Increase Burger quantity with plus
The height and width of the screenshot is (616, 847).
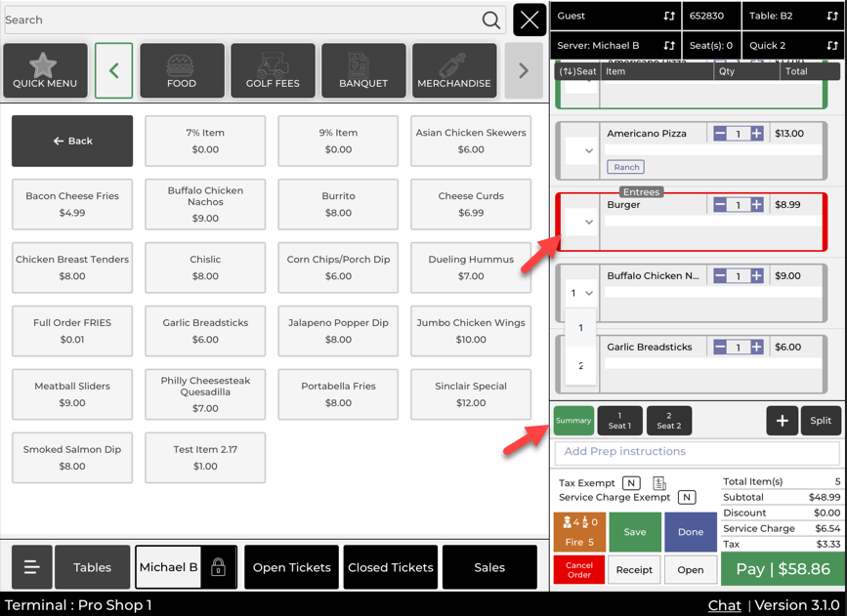(757, 205)
